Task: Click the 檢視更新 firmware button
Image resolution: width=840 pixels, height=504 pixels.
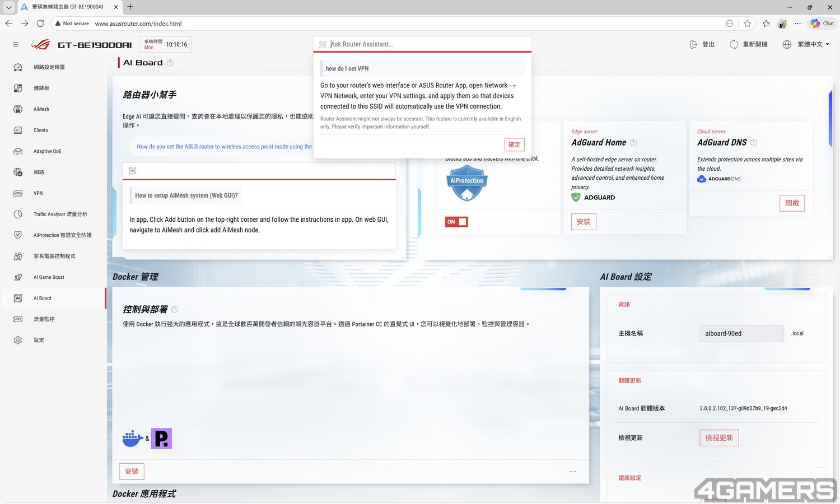Action: pos(719,438)
